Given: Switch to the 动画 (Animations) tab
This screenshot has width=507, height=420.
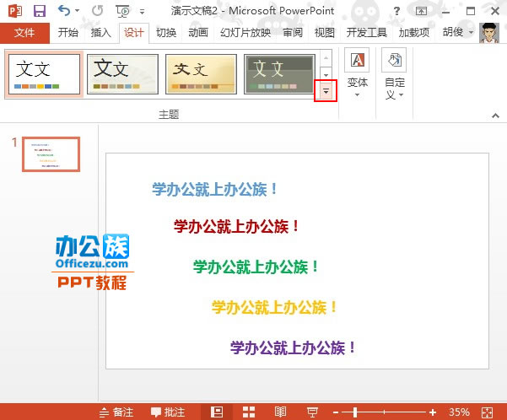Looking at the screenshot, I should 198,33.
